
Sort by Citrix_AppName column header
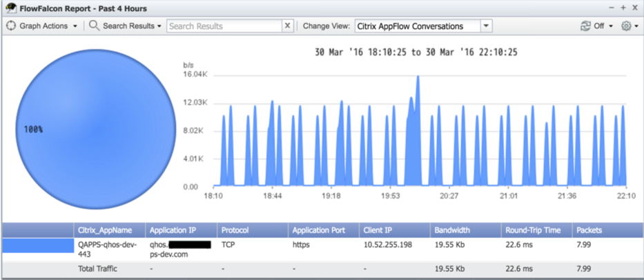pyautogui.click(x=110, y=230)
